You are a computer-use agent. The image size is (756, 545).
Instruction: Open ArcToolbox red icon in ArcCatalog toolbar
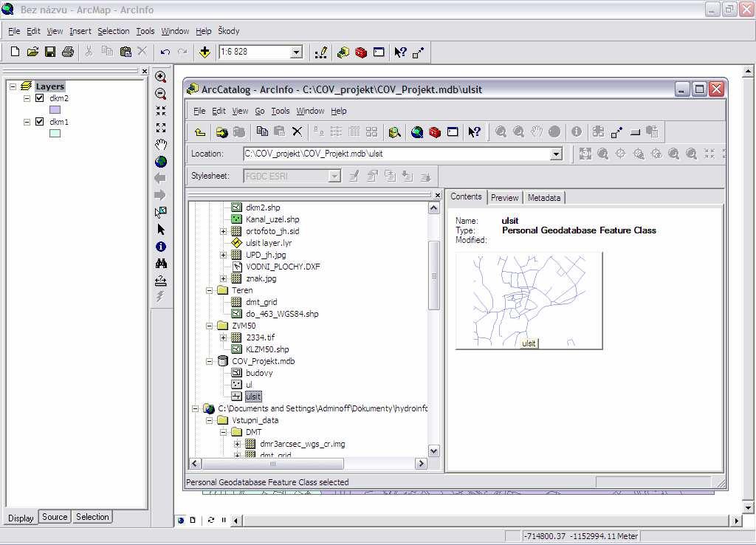(435, 131)
